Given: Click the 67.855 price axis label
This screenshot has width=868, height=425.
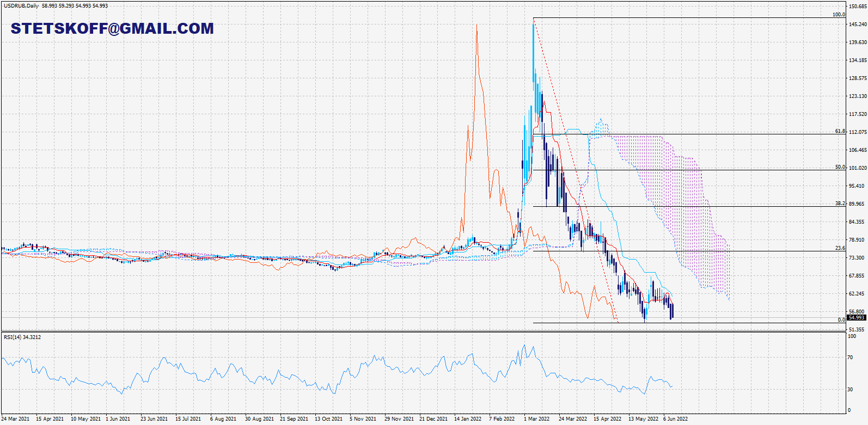Looking at the screenshot, I should point(857,276).
